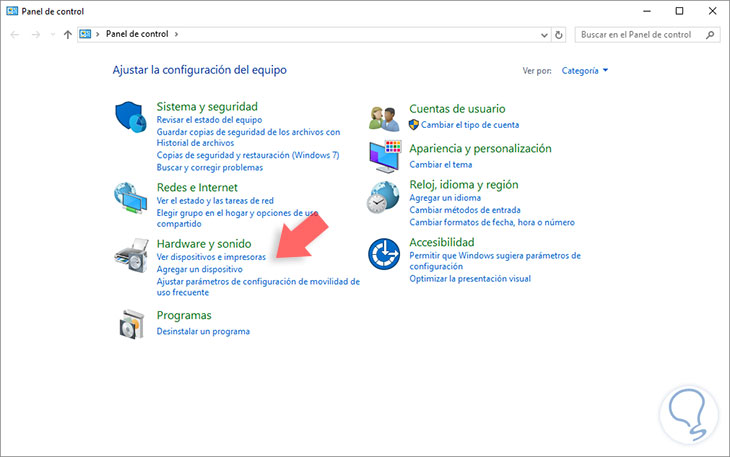Open Reloj, idioma y región heading
This screenshot has height=457, width=730.
tap(464, 185)
